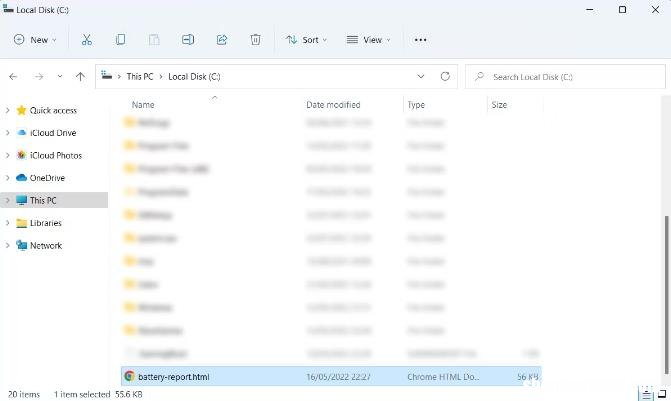Click the drive icon in address bar
The image size is (671, 401).
[x=107, y=76]
